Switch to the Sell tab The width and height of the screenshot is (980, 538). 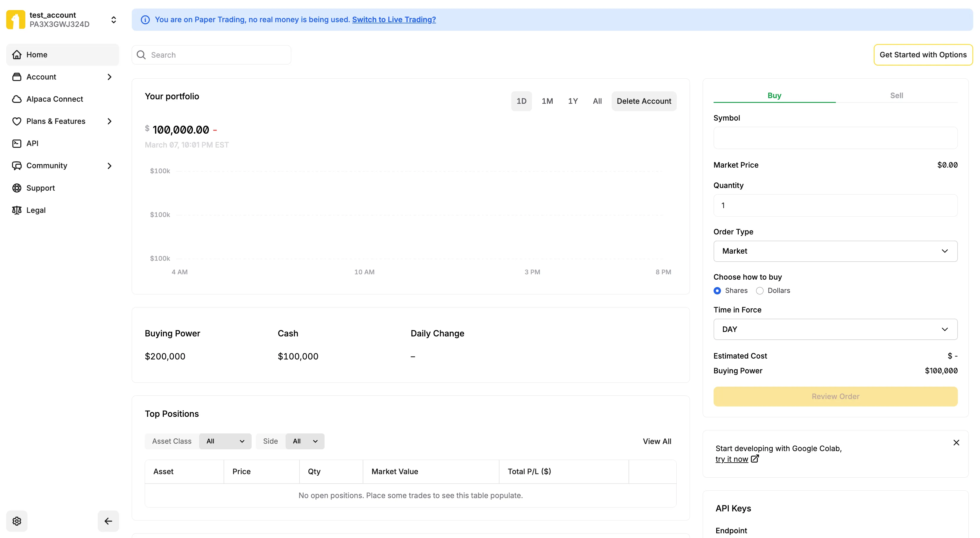(897, 95)
